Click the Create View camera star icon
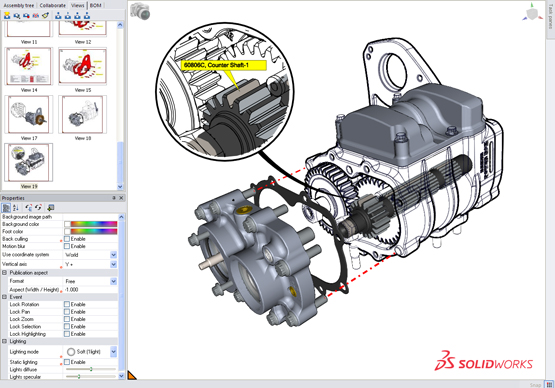This screenshot has height=388, width=555. (x=7, y=16)
